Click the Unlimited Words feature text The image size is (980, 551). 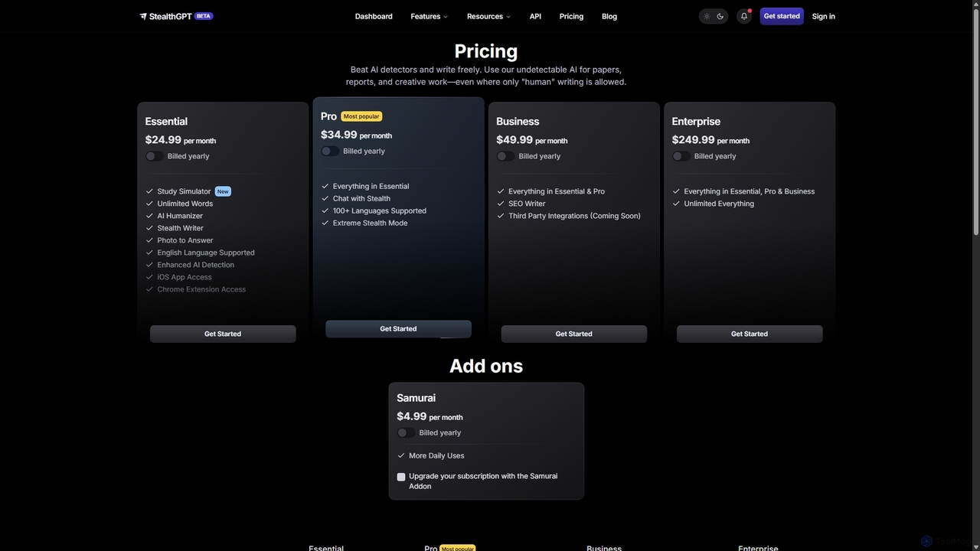185,204
